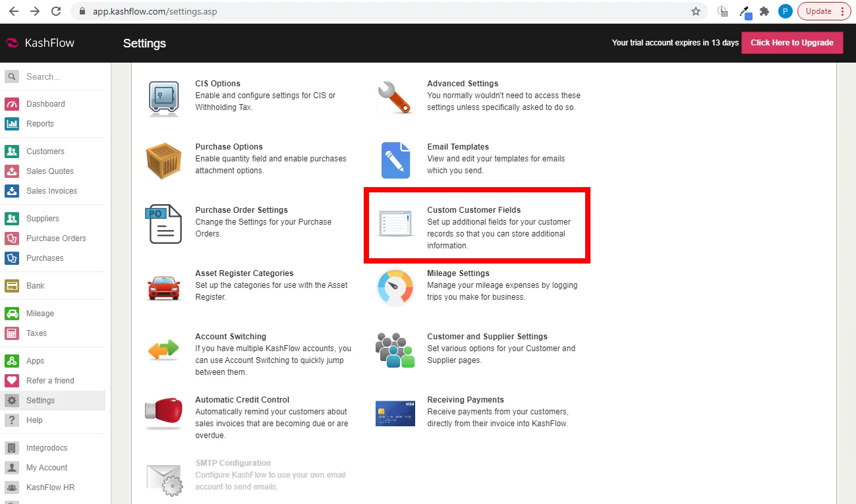Open the Receiving Payments credit card icon

pos(395,413)
